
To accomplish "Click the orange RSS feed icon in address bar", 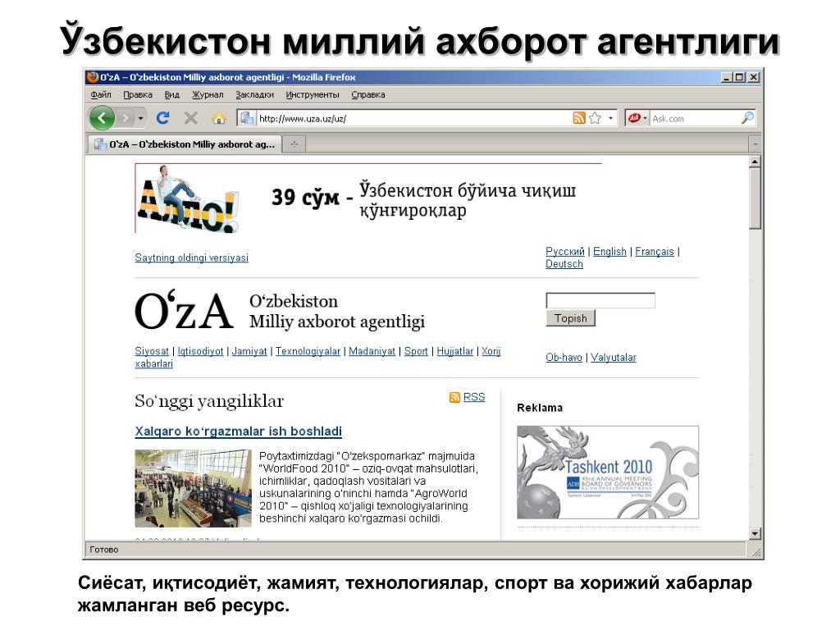I will [x=578, y=118].
